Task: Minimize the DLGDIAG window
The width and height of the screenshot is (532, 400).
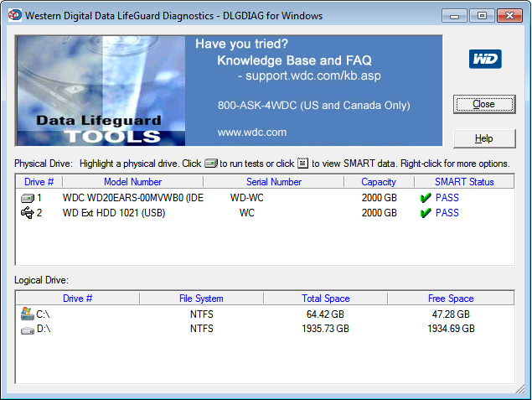Action: pos(455,16)
